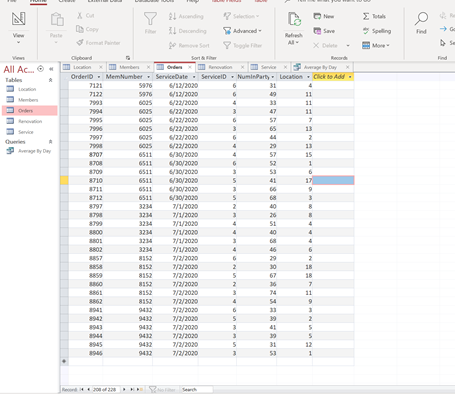Viewport: 455px width, 394px height.
Task: Click the record number box
Action: (105, 389)
